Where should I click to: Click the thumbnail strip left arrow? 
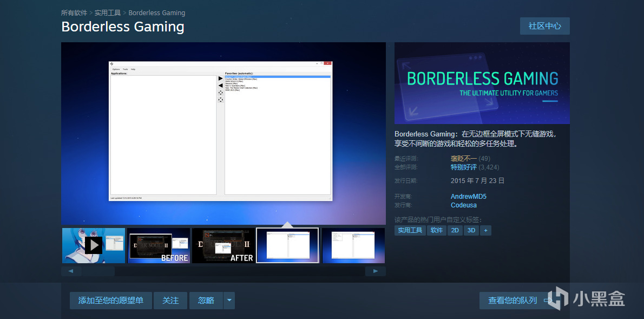[71, 271]
